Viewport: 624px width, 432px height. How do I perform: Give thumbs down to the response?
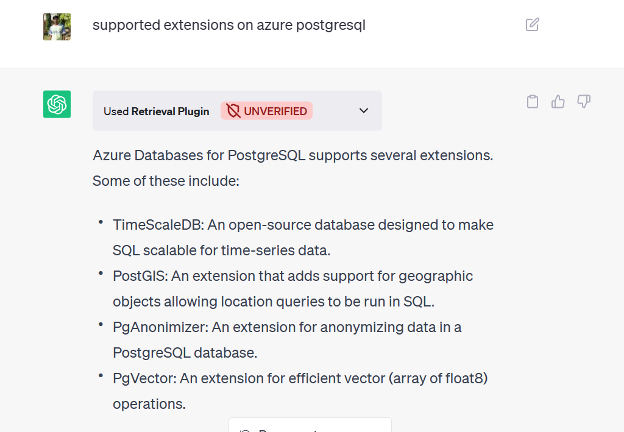coord(584,101)
